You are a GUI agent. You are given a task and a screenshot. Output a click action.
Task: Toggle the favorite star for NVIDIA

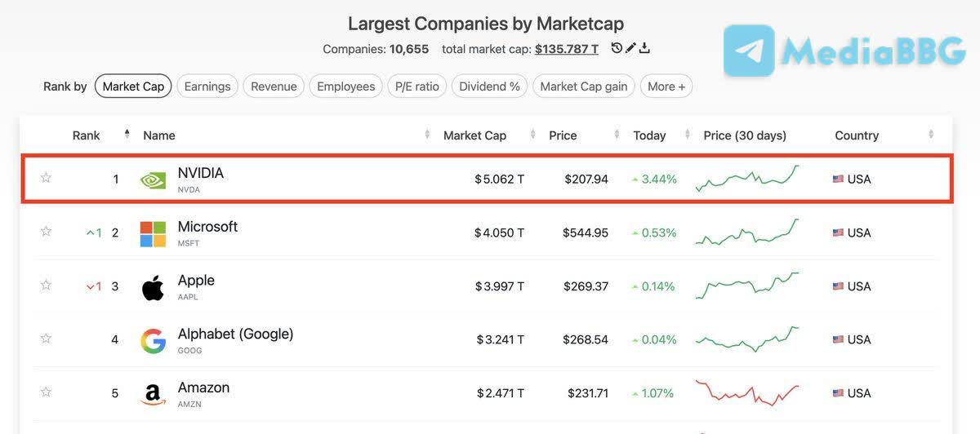click(46, 178)
